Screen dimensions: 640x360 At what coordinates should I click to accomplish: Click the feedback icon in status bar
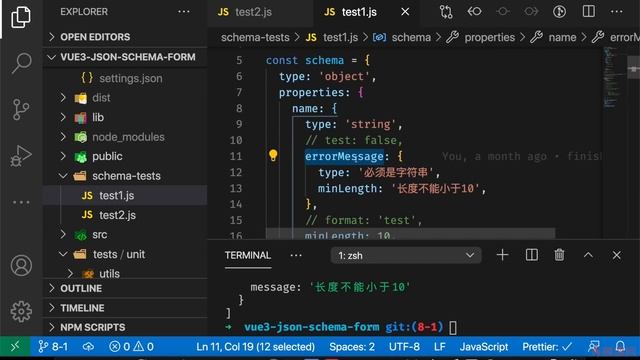[594, 347]
